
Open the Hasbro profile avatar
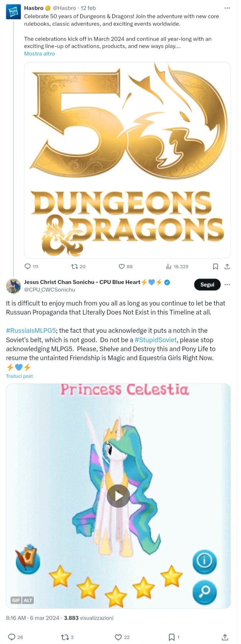tap(13, 12)
